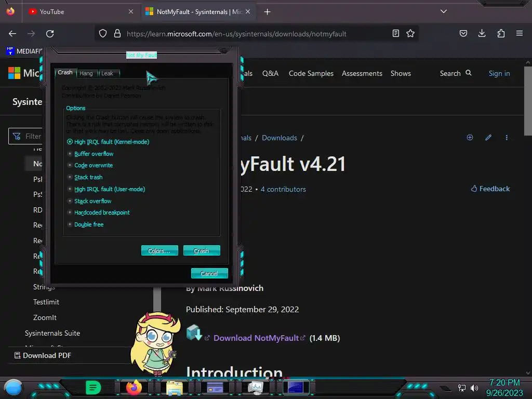The image size is (532, 399).
Task: Bookmark this page with the star icon
Action: pyautogui.click(x=410, y=33)
